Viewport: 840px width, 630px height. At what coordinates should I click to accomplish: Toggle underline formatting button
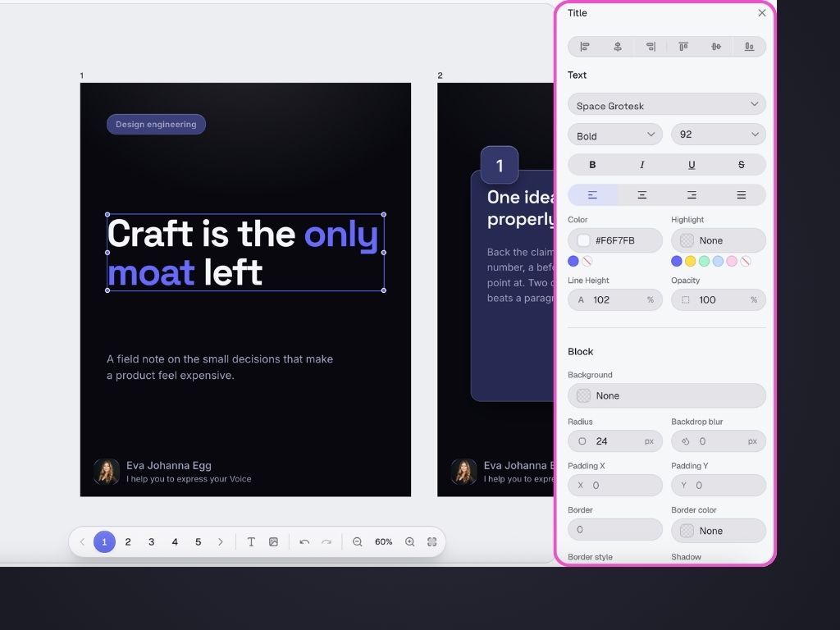(692, 165)
